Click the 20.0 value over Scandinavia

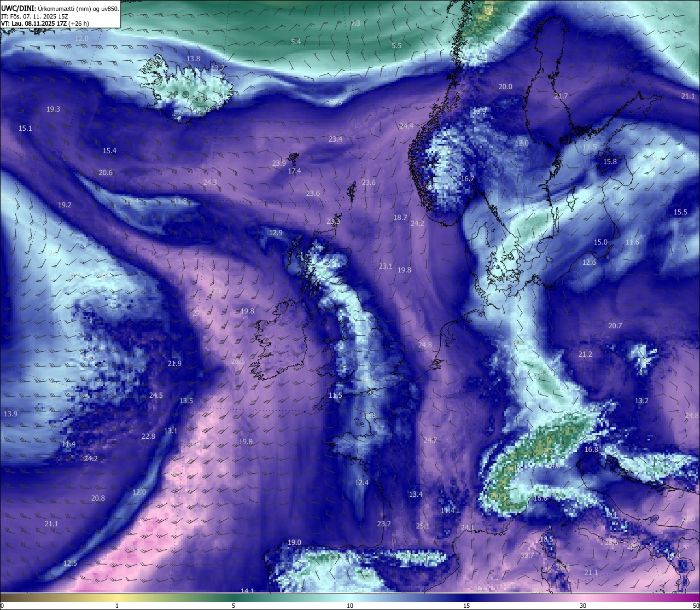click(505, 87)
